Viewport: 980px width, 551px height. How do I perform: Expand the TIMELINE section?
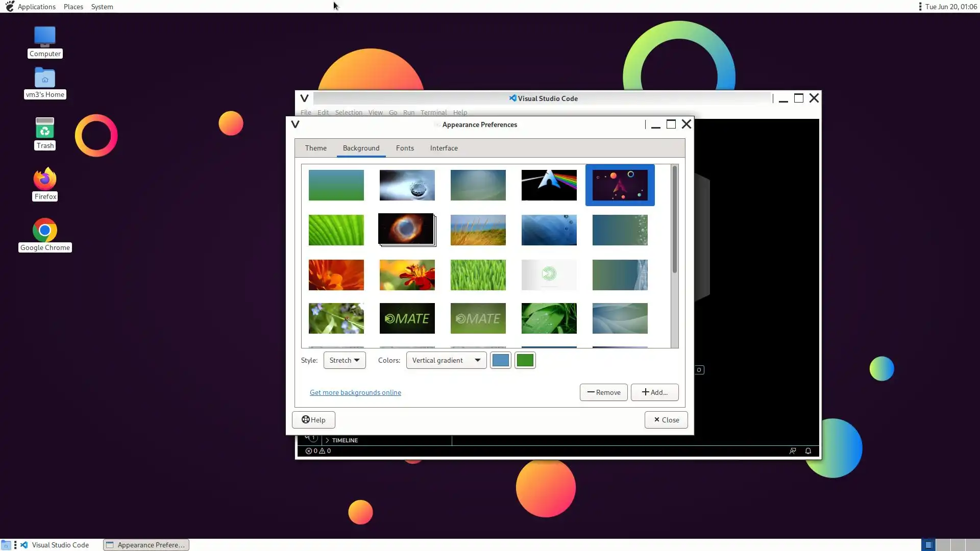pyautogui.click(x=345, y=440)
